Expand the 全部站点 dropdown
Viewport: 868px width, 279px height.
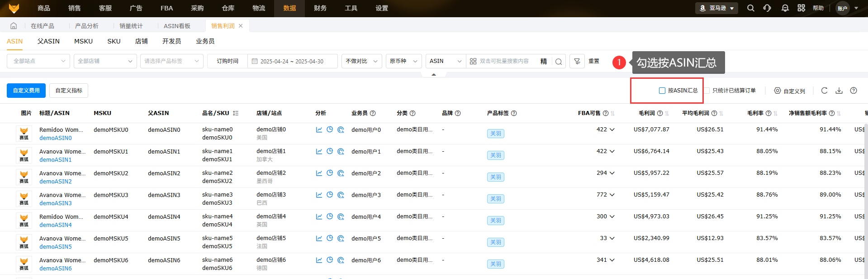(38, 61)
